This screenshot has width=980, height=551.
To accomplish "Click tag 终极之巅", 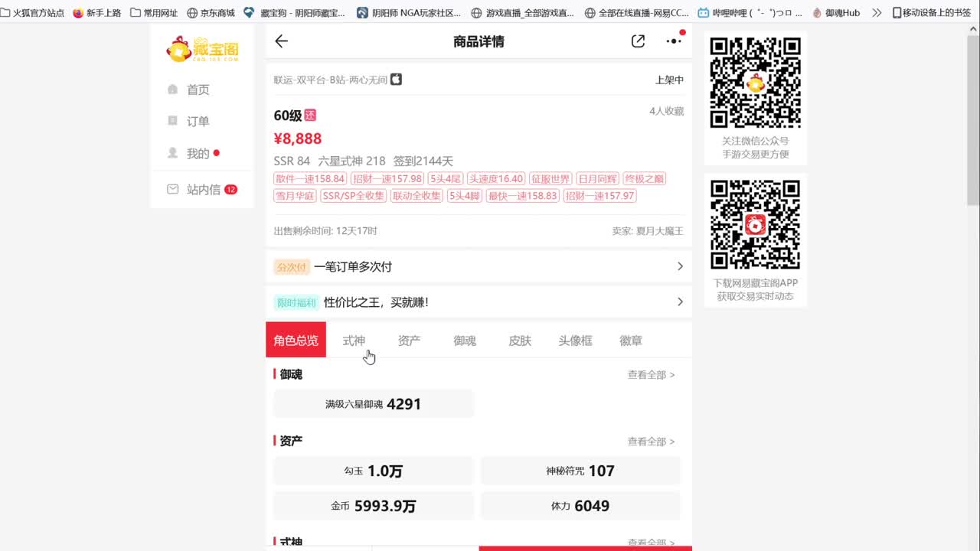I will pos(644,179).
